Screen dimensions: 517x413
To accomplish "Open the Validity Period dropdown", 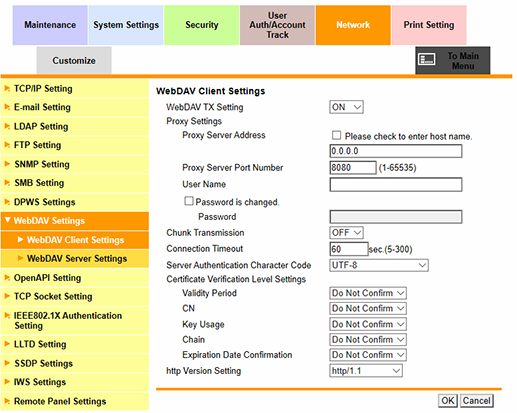I will 368,293.
